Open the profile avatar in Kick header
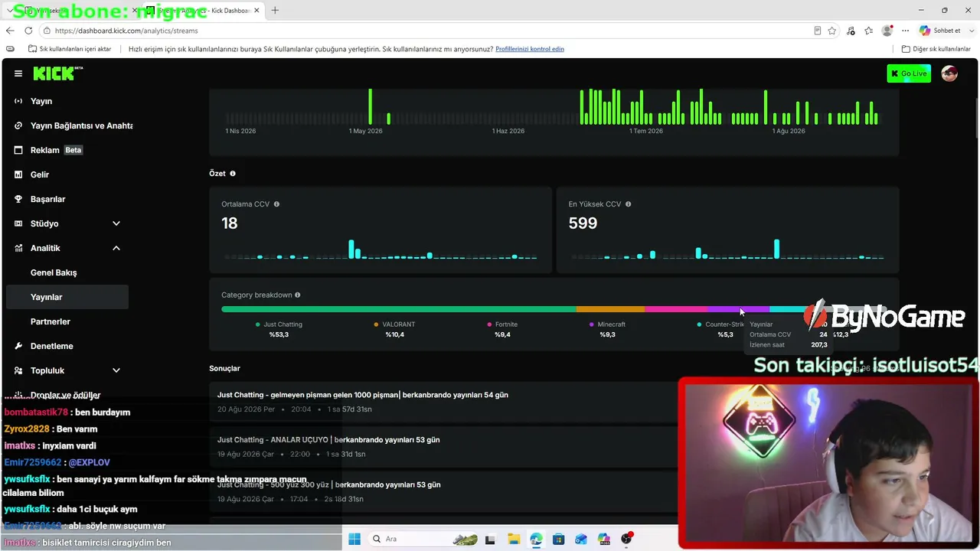 949,73
